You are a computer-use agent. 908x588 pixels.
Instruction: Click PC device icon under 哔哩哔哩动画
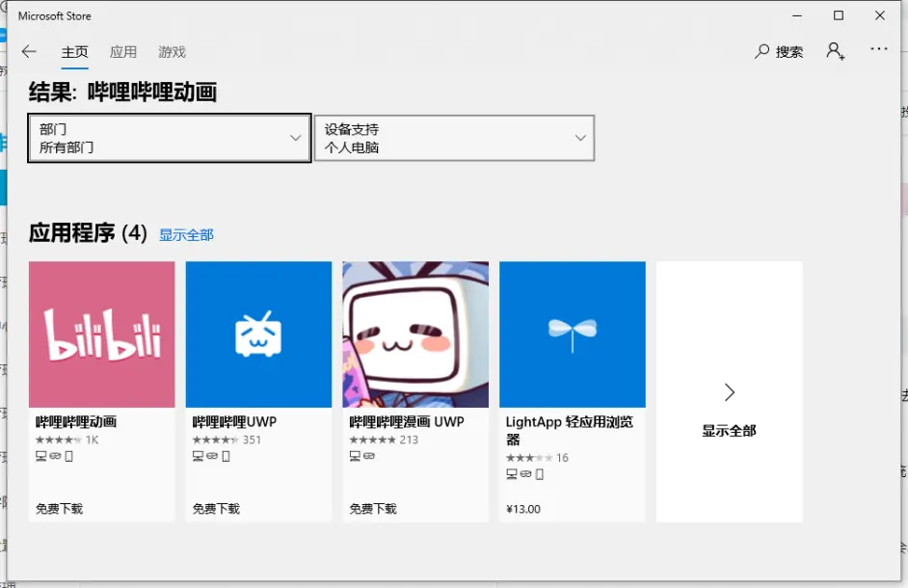tap(41, 456)
